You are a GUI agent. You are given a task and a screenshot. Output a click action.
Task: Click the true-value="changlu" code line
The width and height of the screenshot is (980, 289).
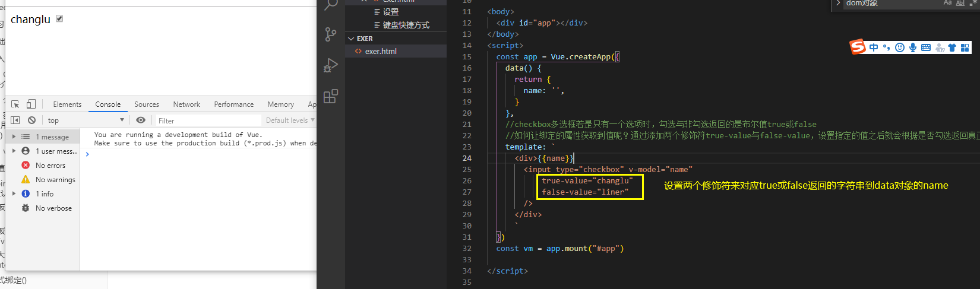587,180
